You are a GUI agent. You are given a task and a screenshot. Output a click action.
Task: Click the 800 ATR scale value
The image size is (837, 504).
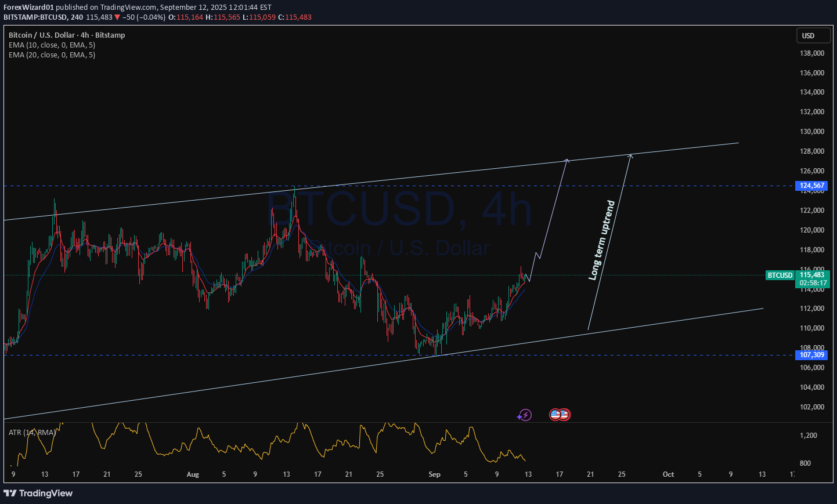805,463
